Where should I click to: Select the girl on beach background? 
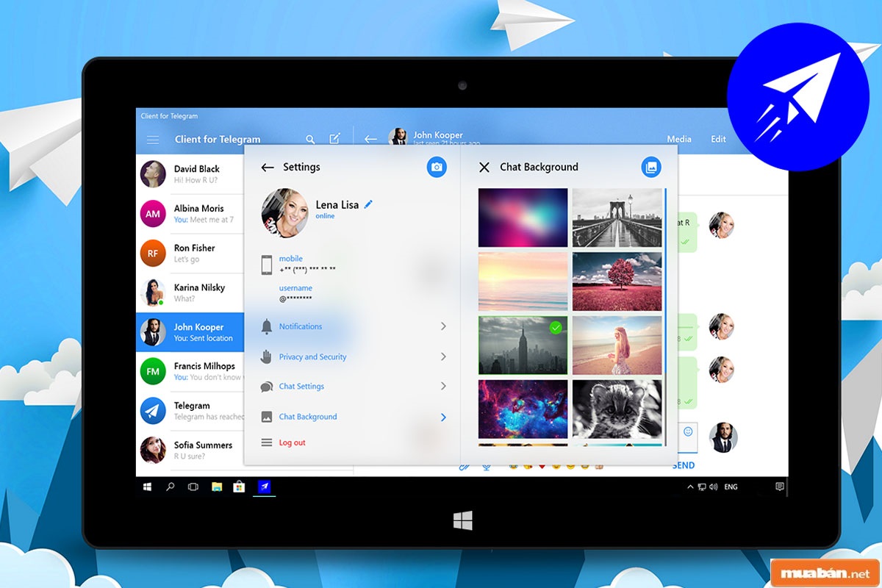[617, 345]
